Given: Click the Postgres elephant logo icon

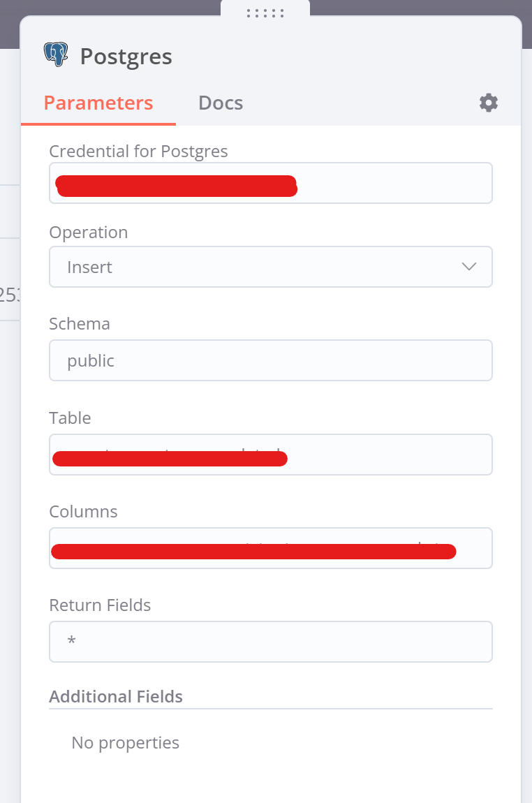Looking at the screenshot, I should [x=56, y=55].
